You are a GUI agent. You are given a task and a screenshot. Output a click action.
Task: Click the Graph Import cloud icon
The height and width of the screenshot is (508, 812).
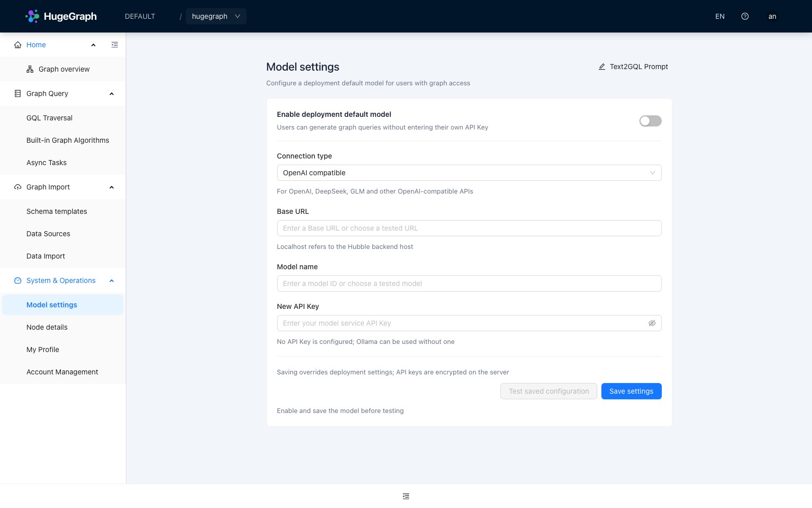pos(18,187)
